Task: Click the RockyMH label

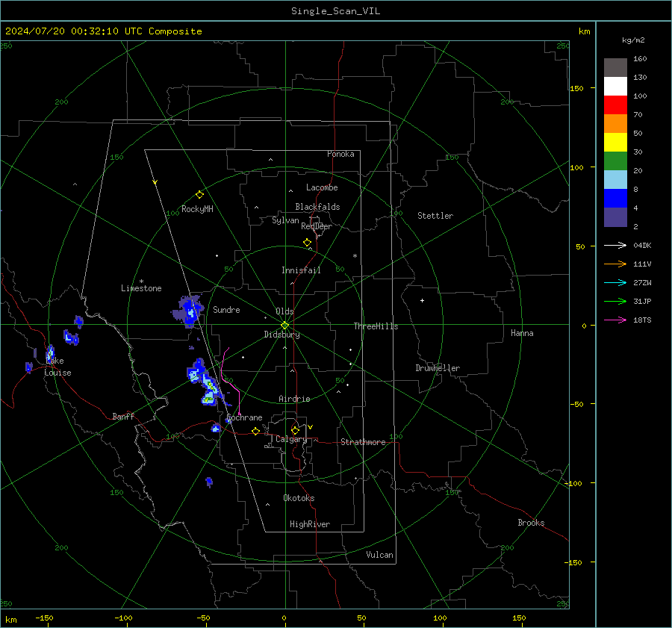Action: click(197, 209)
